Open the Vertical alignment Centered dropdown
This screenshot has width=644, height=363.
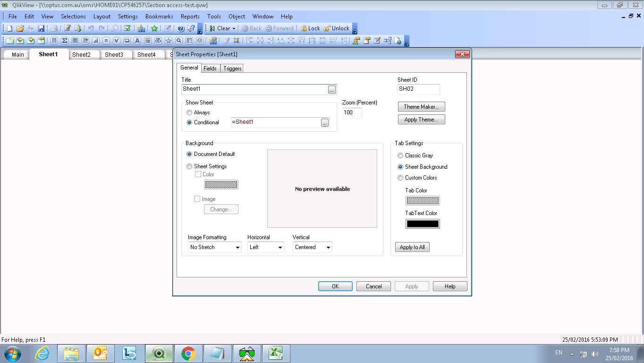coord(312,247)
